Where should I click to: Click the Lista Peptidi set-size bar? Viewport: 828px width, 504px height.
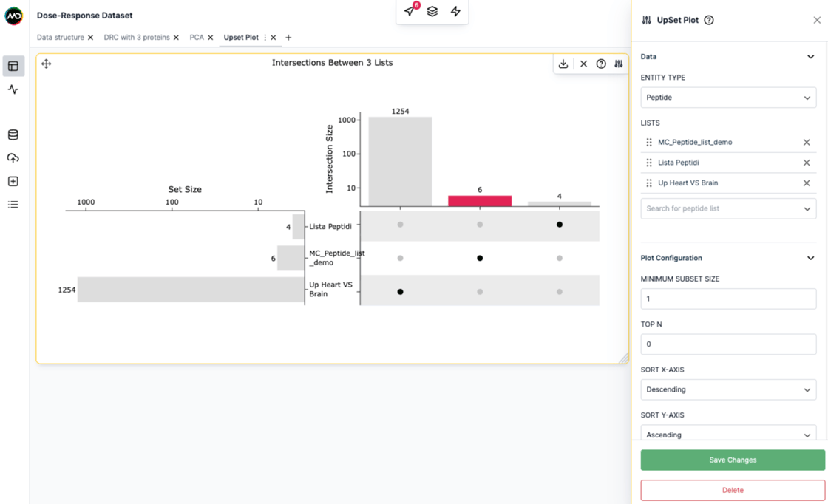coord(299,226)
